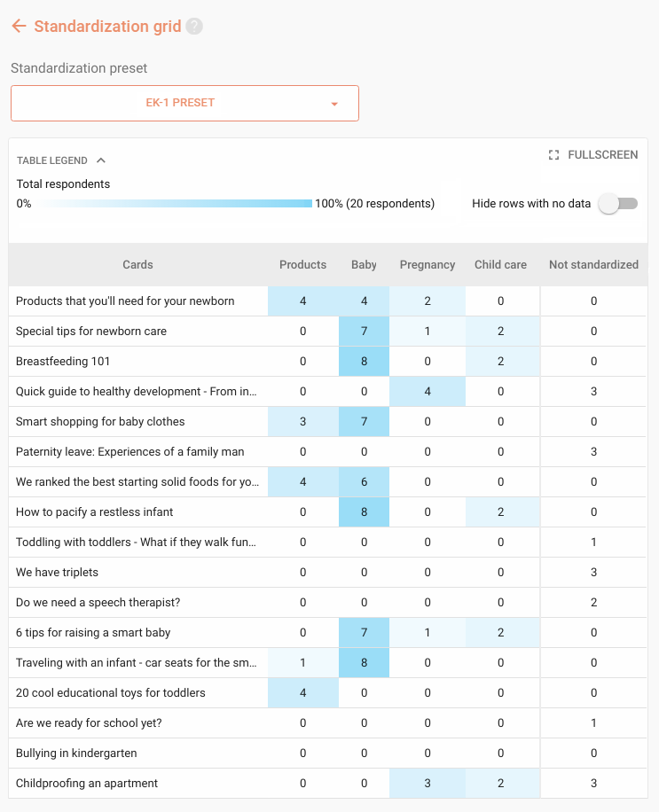
Task: Click the back arrow icon
Action: (x=19, y=26)
